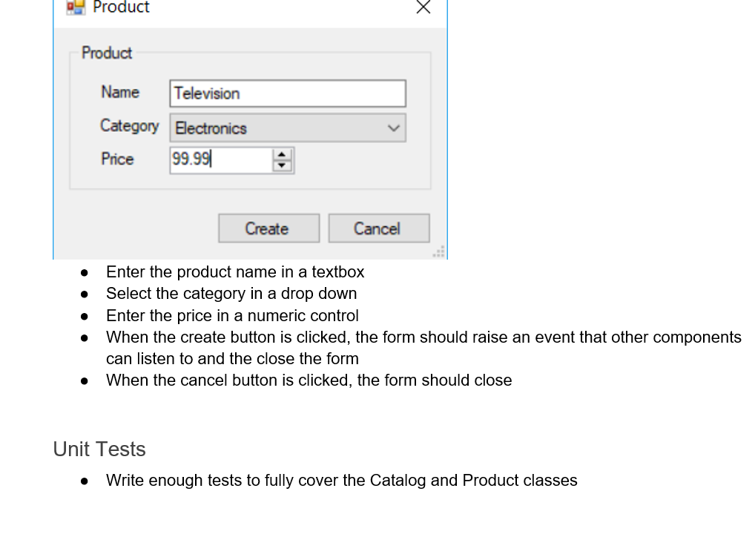Increase price with the up spinner arrow

[x=282, y=154]
